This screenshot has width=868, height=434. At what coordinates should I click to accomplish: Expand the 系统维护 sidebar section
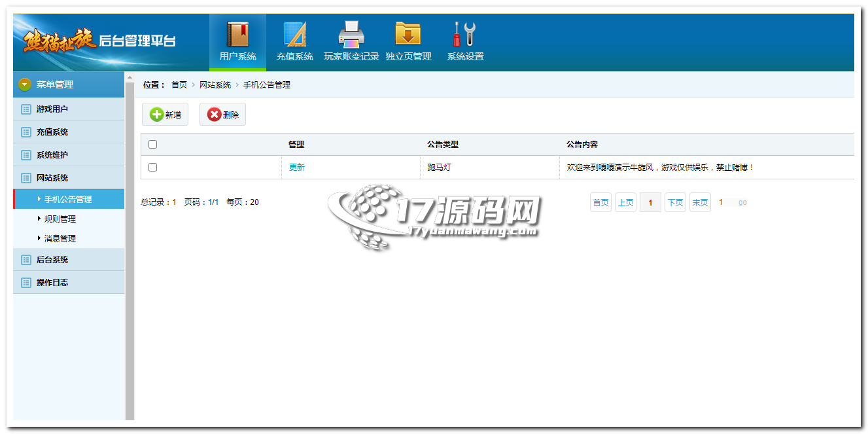tap(52, 155)
